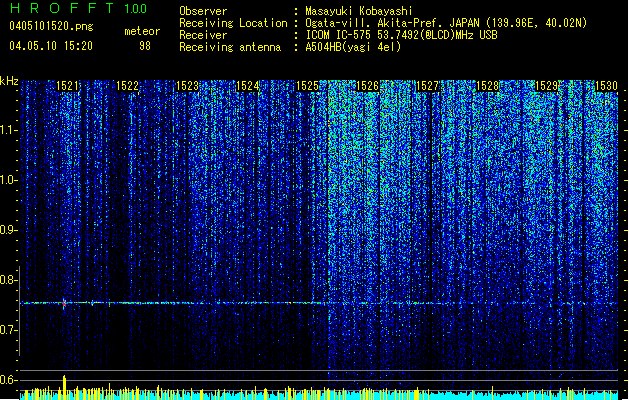Click the 1.1 kHz axis label
Image resolution: width=629 pixels, height=400 pixels.
click(x=9, y=130)
